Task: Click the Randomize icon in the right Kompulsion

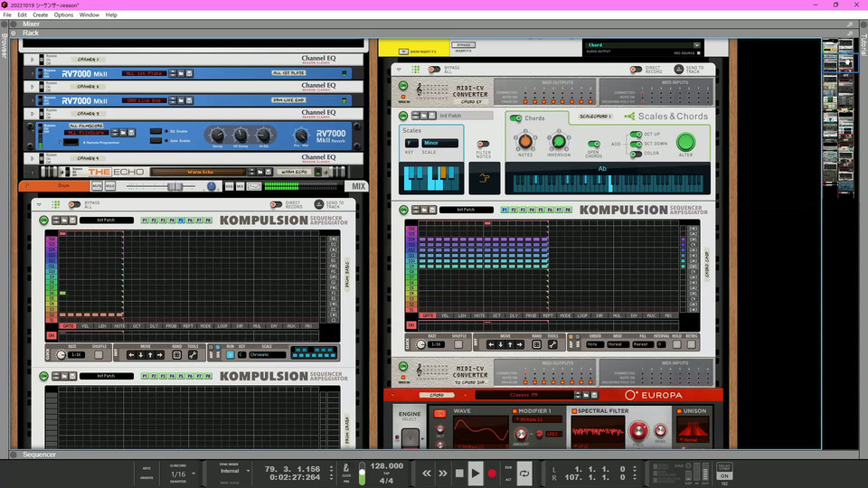Action: [537, 344]
